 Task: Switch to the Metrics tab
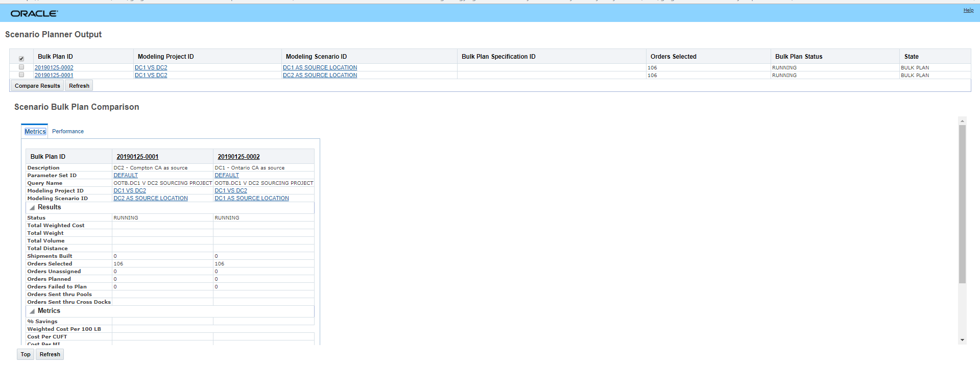[35, 131]
